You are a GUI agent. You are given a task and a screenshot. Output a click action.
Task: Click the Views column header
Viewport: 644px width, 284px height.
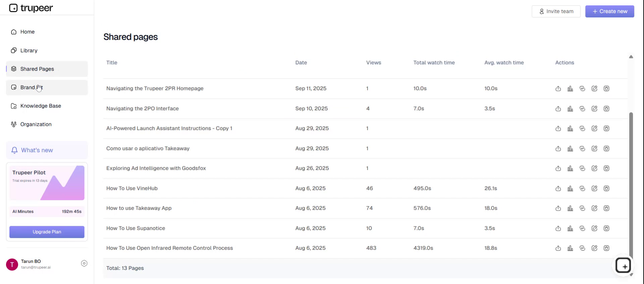pyautogui.click(x=374, y=63)
